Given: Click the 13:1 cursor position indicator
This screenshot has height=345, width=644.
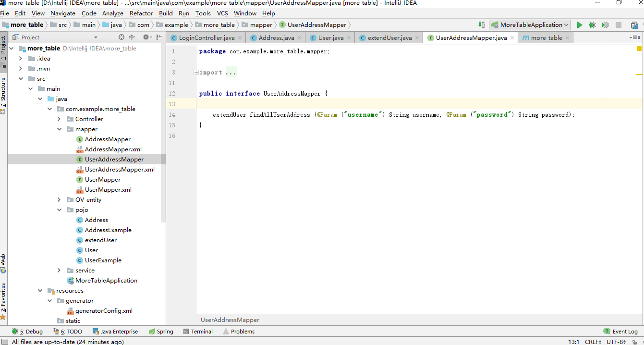Looking at the screenshot, I should (x=573, y=342).
